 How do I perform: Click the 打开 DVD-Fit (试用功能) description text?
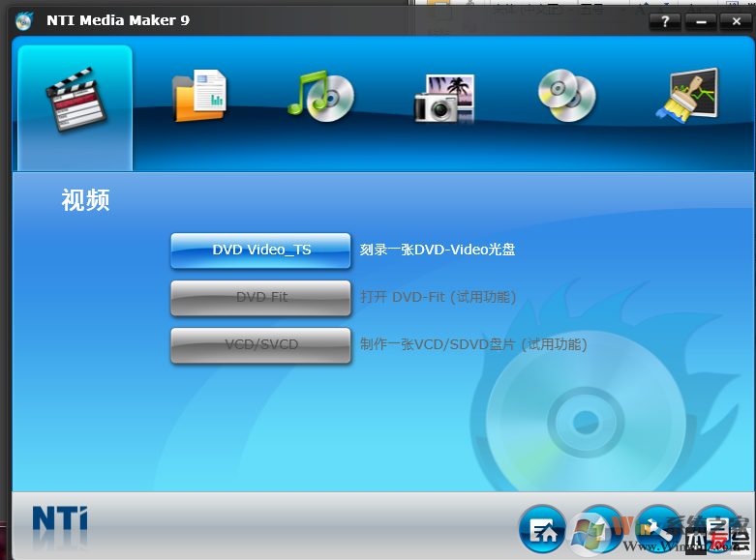pyautogui.click(x=438, y=297)
